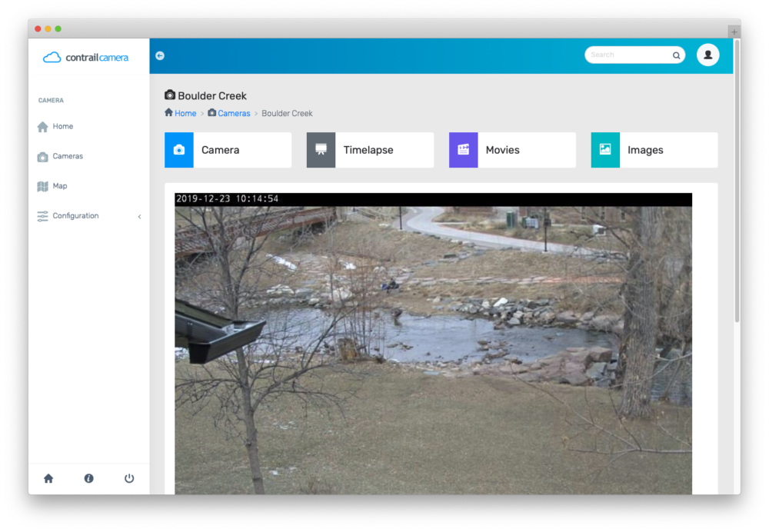This screenshot has width=769, height=532.
Task: Click the bottom sidebar info icon
Action: click(x=88, y=478)
